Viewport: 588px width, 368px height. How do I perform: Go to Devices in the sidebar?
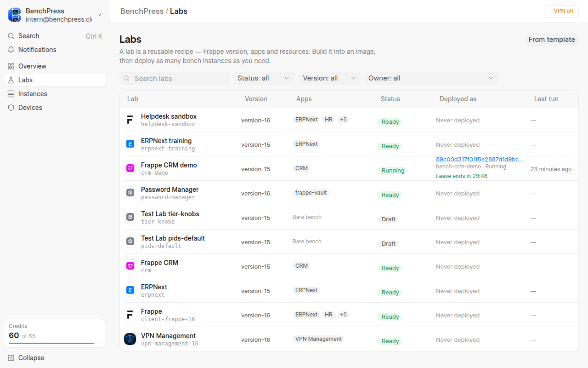(55, 108)
